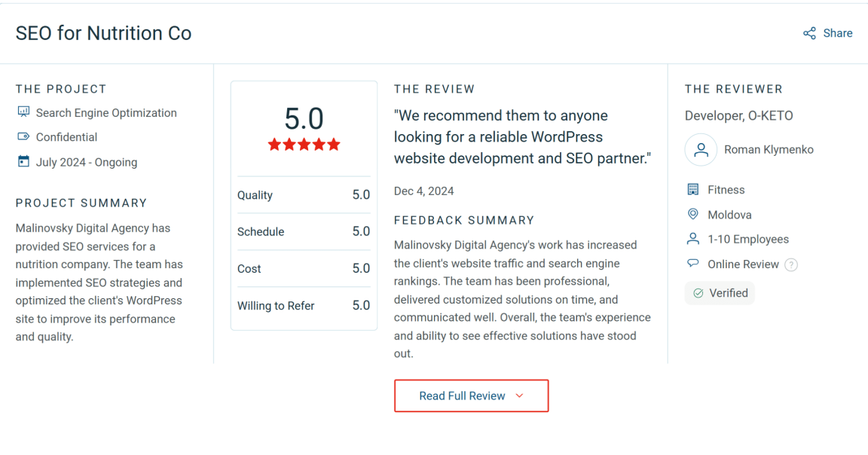This screenshot has width=868, height=455.
Task: Click the five red star rating
Action: (x=304, y=145)
